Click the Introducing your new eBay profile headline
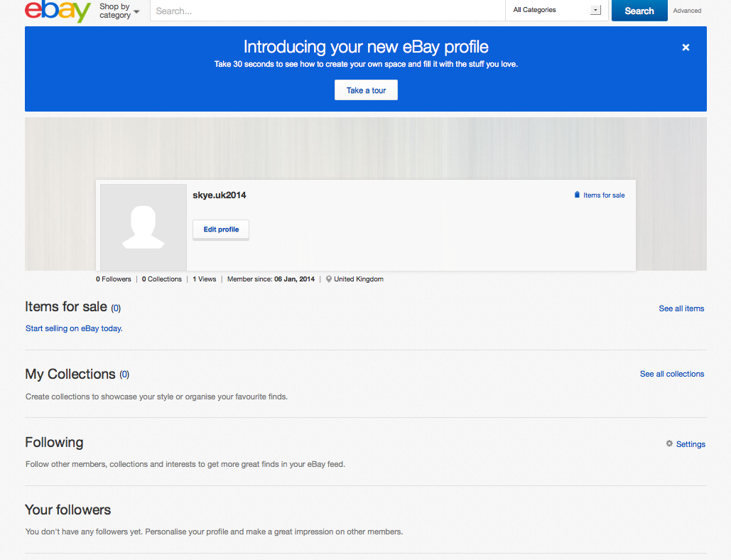 (x=366, y=47)
